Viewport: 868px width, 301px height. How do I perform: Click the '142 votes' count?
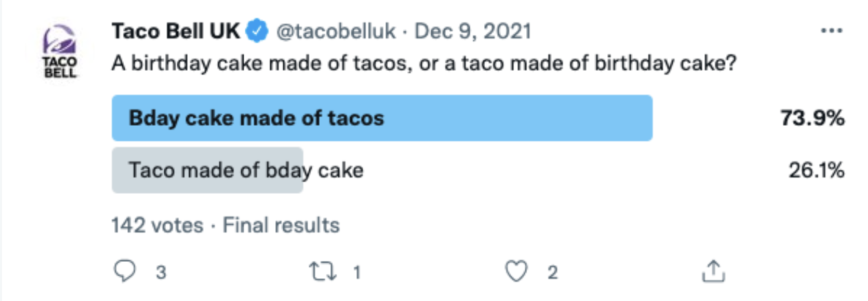click(157, 225)
